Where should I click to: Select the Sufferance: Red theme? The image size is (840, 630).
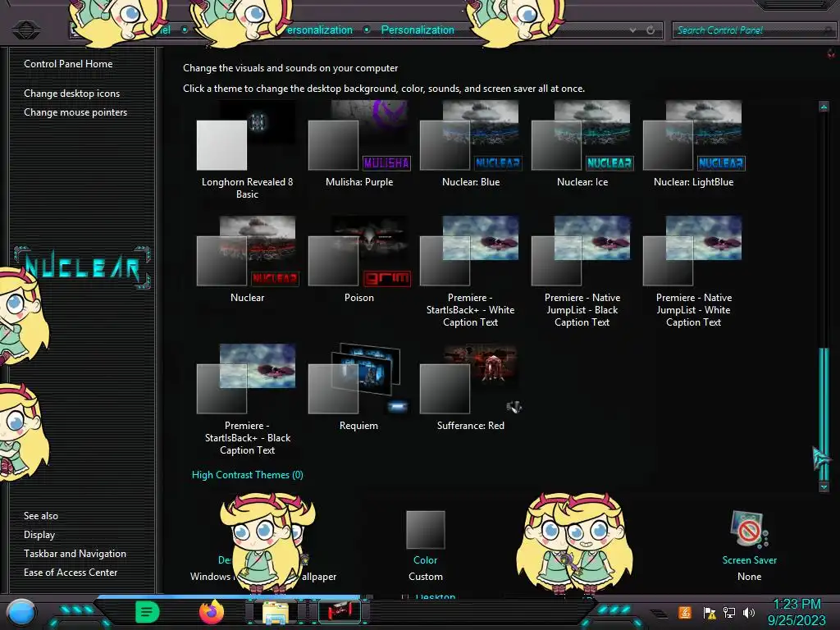point(470,388)
